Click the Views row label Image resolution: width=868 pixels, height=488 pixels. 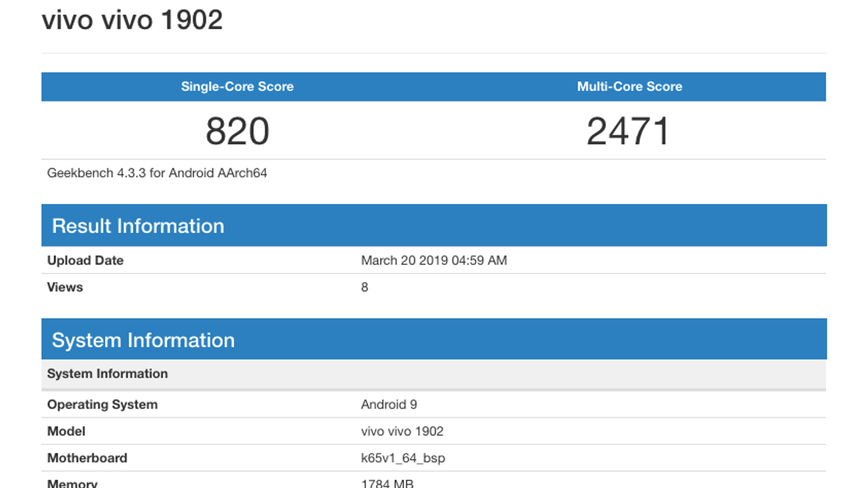click(65, 287)
